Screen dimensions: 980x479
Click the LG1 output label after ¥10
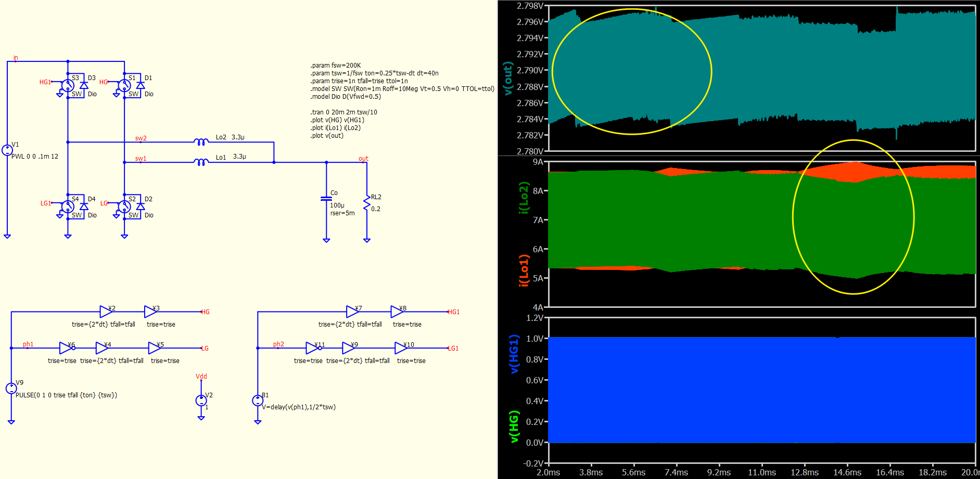pos(453,348)
